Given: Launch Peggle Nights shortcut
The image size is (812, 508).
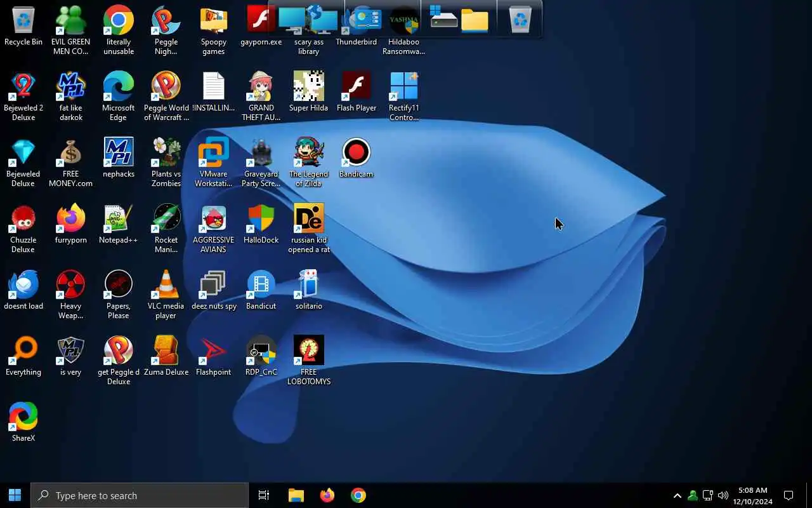Looking at the screenshot, I should (166, 30).
